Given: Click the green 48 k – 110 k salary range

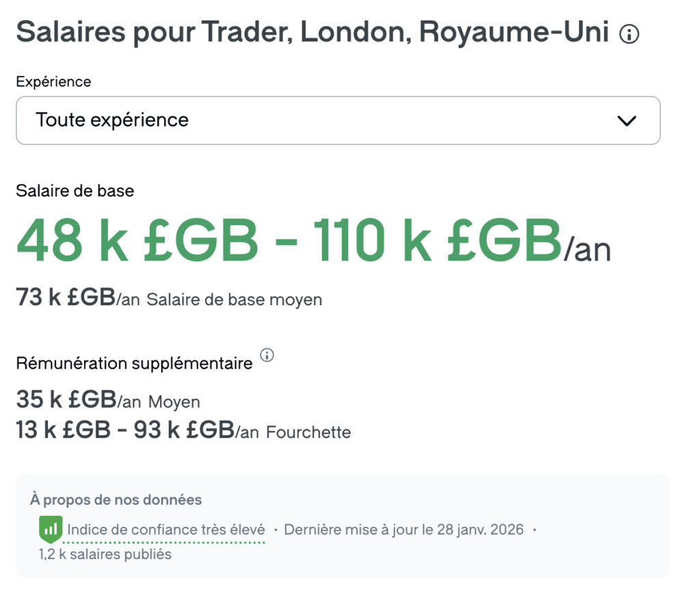Looking at the screenshot, I should tap(288, 241).
